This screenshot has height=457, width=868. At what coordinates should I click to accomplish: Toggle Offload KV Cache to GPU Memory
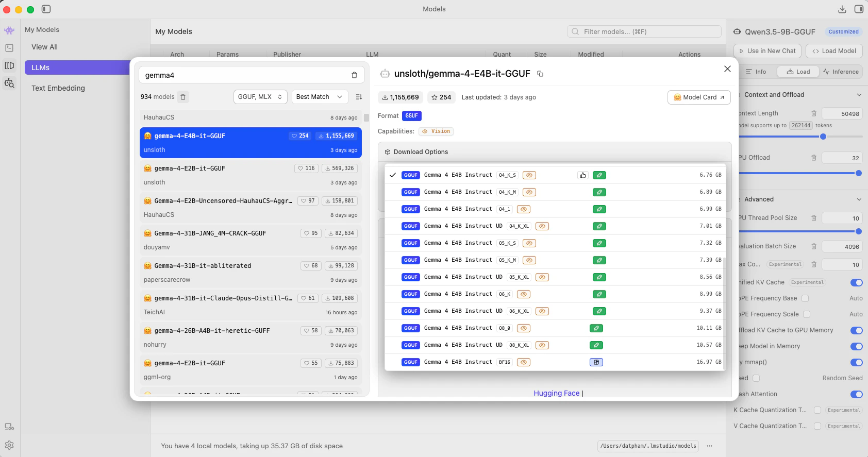pyautogui.click(x=856, y=330)
